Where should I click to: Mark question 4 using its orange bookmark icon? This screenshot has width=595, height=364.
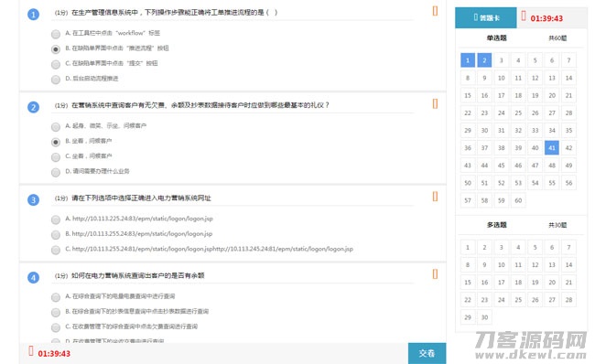(435, 273)
